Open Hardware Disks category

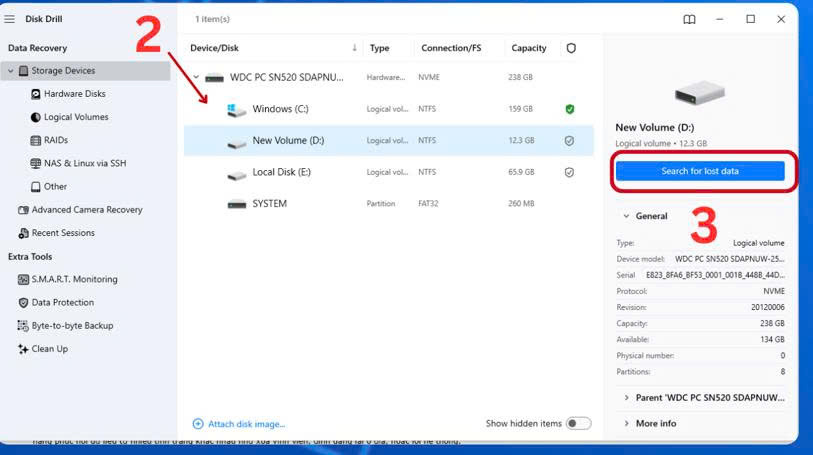tap(75, 94)
